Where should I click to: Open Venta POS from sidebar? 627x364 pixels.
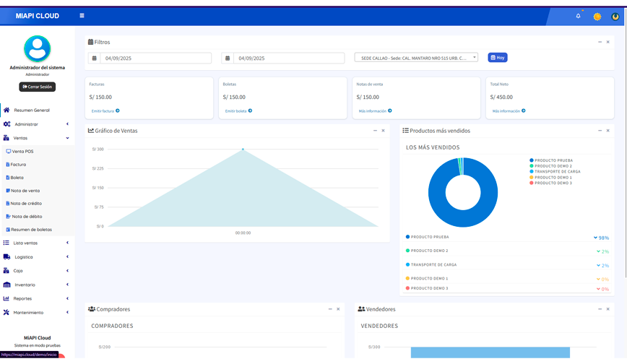(22, 152)
